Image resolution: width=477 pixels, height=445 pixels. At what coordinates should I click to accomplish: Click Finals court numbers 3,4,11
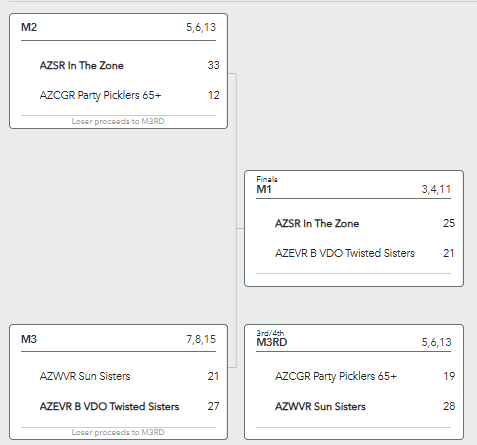pyautogui.click(x=436, y=189)
